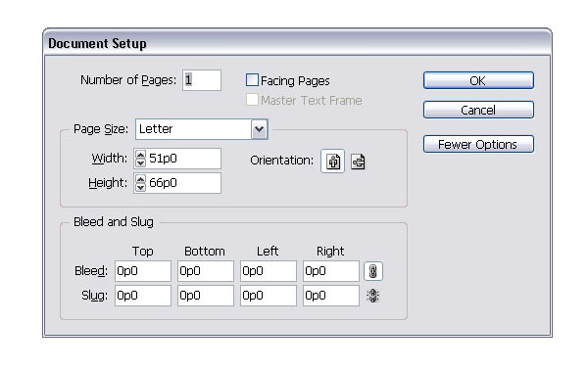
Task: Select the portrait orientation icon
Action: click(332, 162)
